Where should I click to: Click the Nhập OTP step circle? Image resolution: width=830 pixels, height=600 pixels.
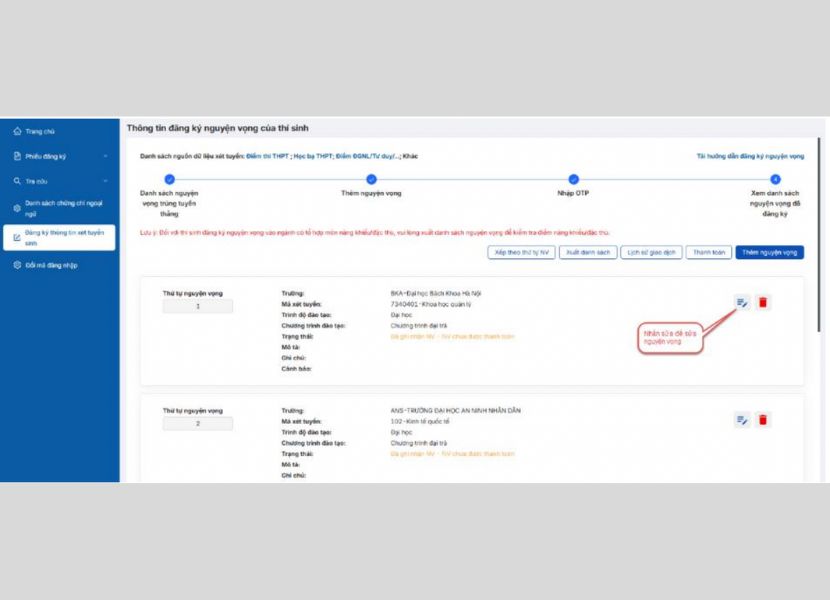point(573,179)
